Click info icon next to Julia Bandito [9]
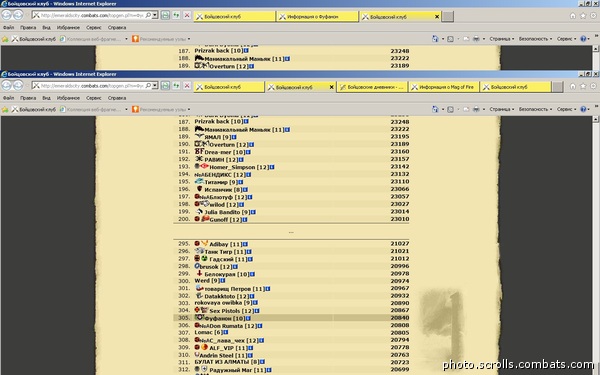600x375 pixels. pyautogui.click(x=253, y=212)
